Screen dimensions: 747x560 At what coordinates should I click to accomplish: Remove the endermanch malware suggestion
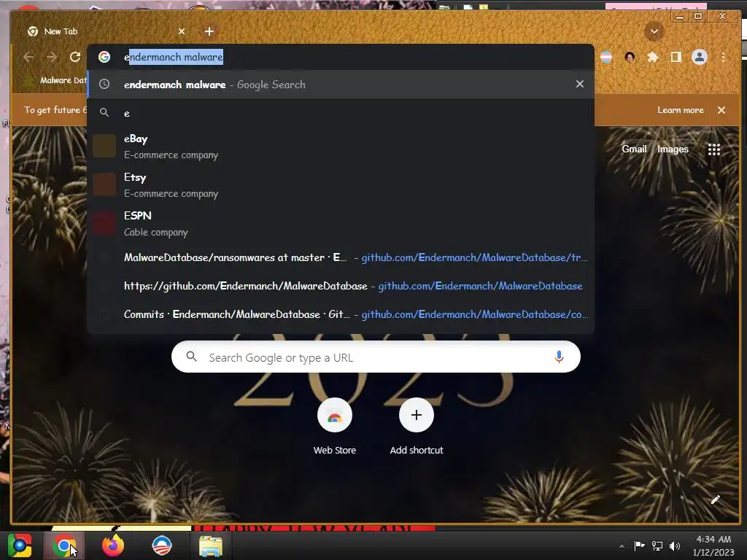click(580, 84)
